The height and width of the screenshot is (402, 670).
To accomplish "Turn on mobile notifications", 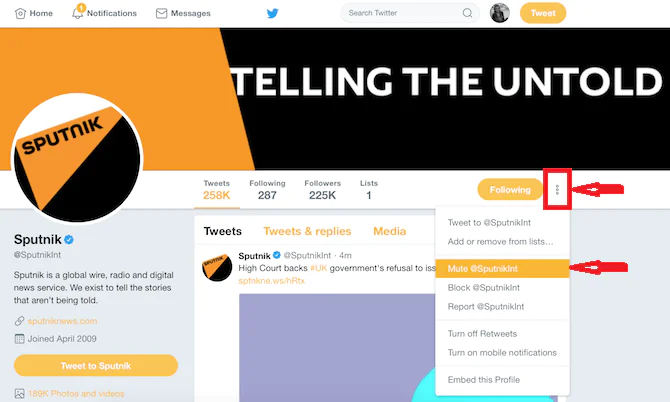I will click(x=502, y=352).
